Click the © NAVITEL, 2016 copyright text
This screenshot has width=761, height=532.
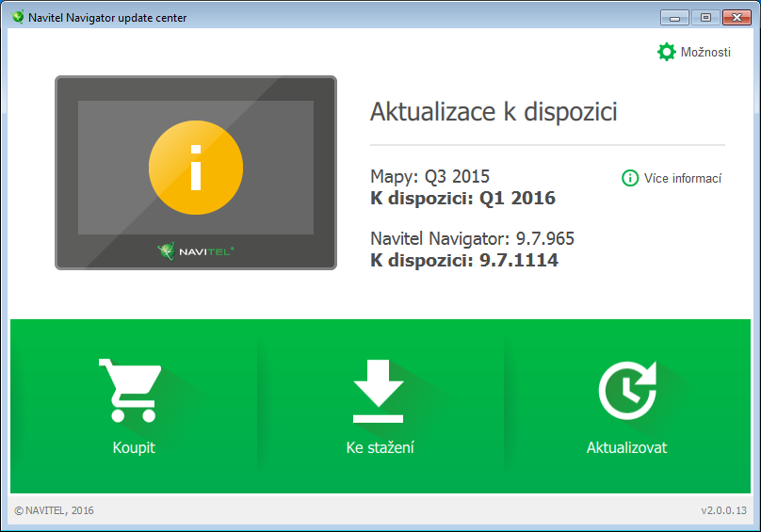(55, 510)
